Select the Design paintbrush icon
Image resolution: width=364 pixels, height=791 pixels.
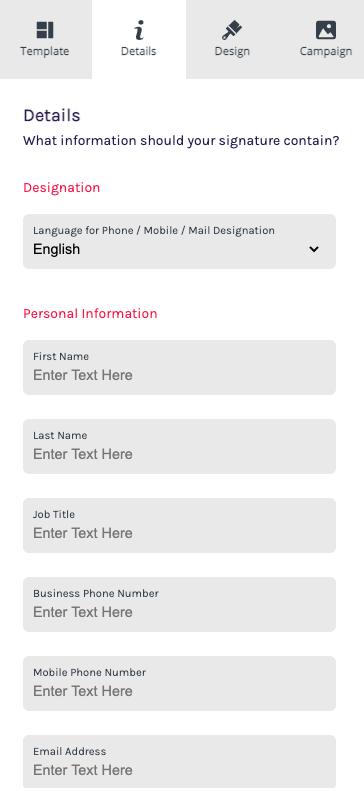tap(232, 30)
